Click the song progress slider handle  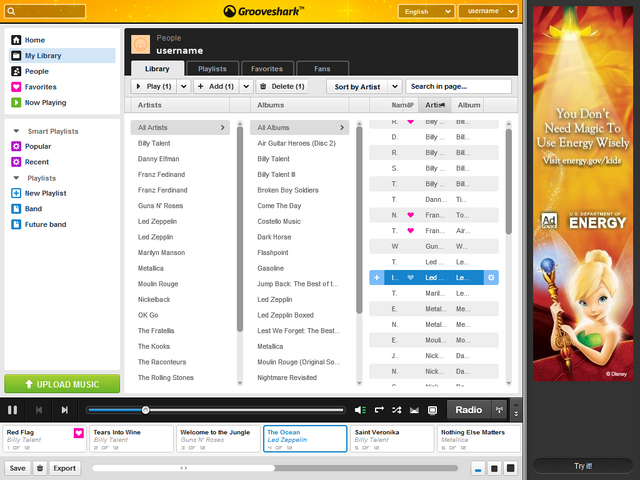[x=145, y=410]
